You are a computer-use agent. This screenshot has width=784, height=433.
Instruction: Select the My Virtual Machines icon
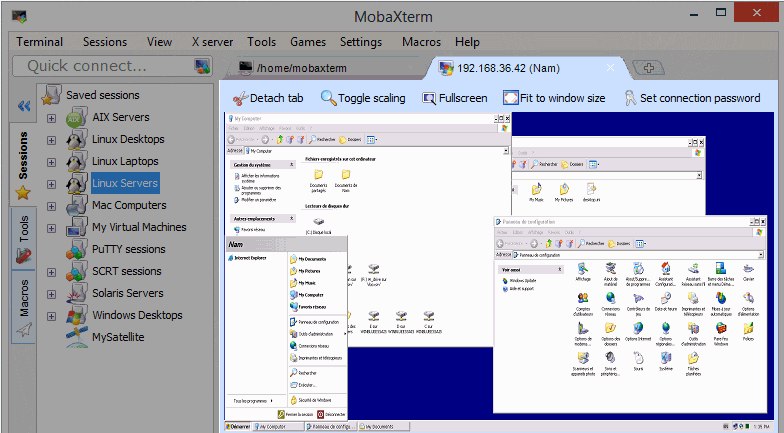76,228
